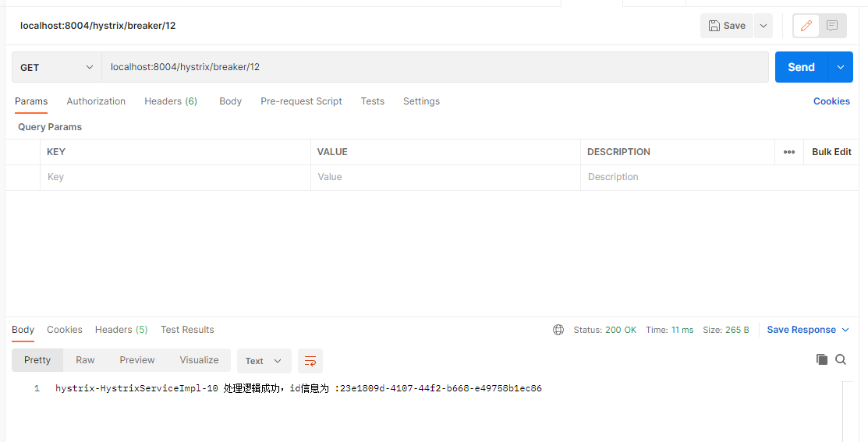Click the Size 265 B value
The image size is (868, 442).
point(737,330)
